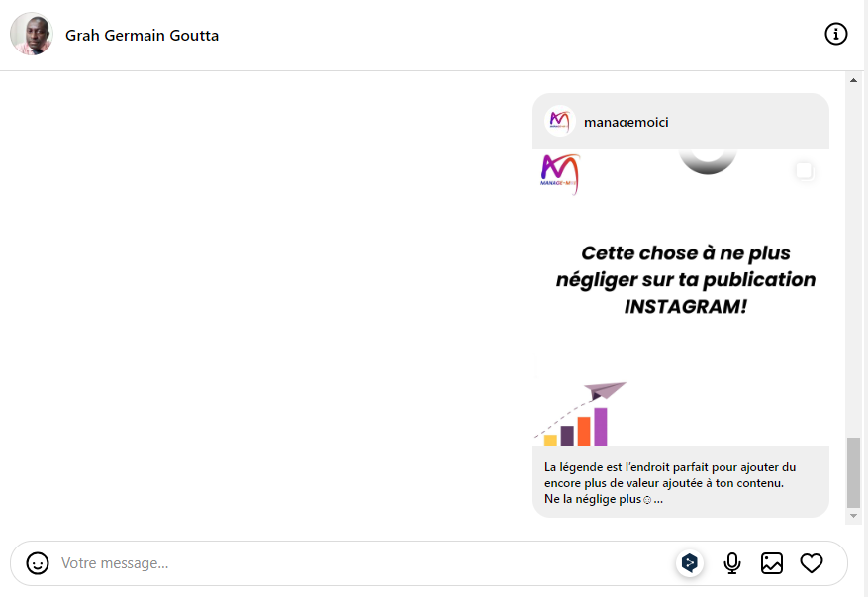Open the emoji picker smiley icon

click(38, 563)
